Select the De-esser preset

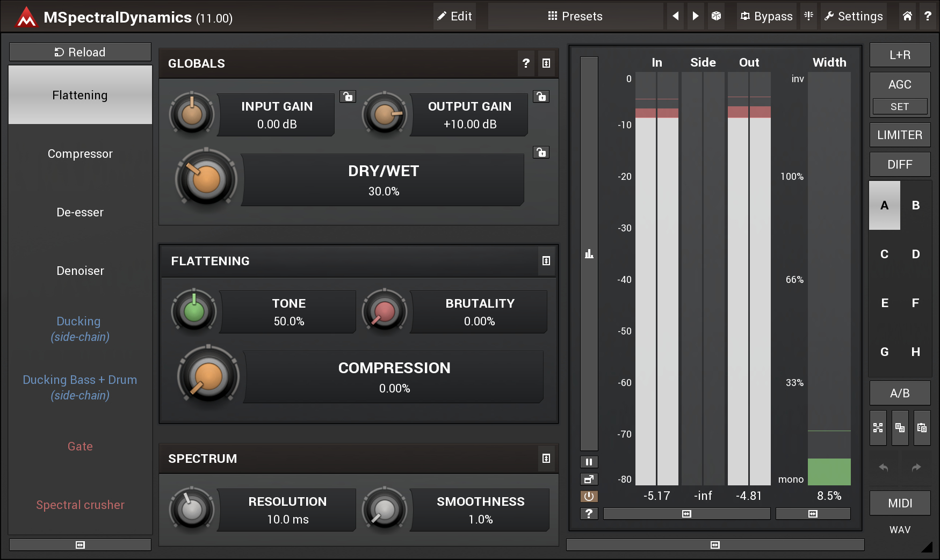(80, 212)
